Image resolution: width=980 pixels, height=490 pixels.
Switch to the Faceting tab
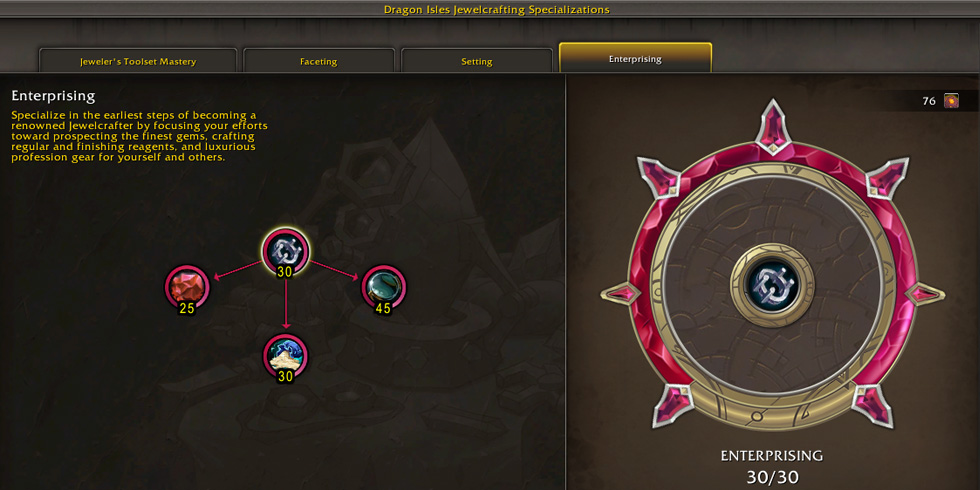pos(319,61)
